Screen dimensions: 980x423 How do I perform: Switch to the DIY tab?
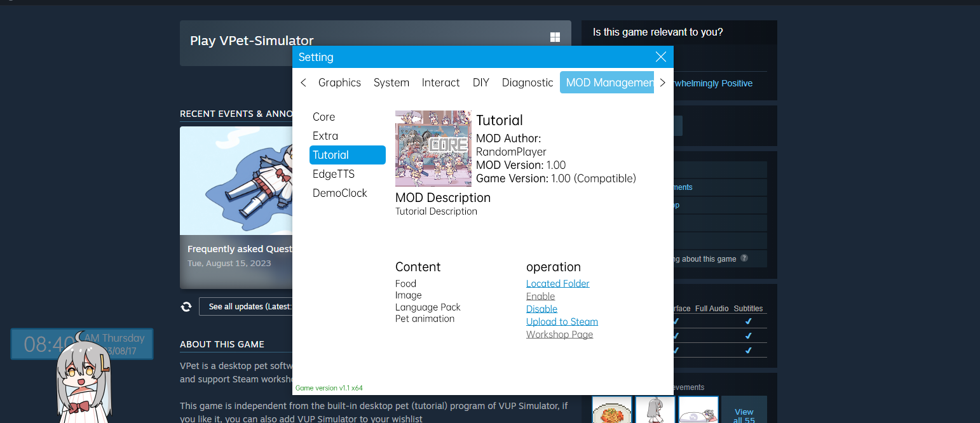point(481,83)
